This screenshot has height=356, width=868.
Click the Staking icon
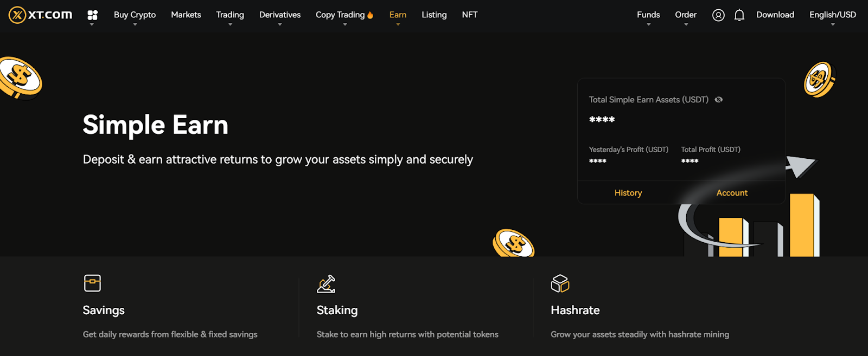(x=326, y=284)
